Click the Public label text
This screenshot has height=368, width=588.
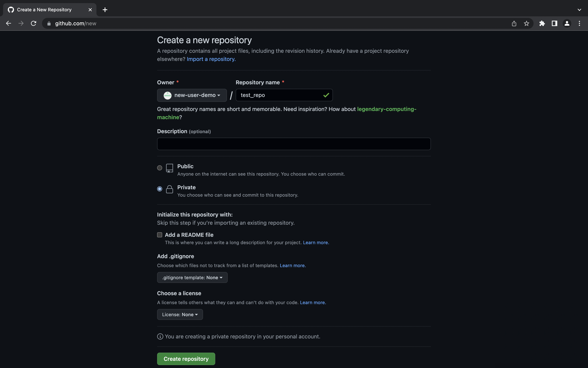coord(185,166)
